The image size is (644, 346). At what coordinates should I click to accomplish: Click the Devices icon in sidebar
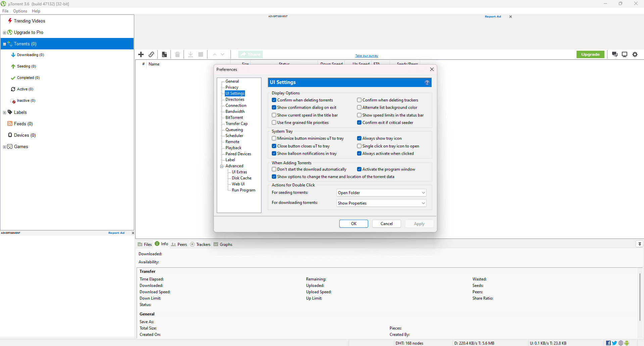tap(10, 135)
